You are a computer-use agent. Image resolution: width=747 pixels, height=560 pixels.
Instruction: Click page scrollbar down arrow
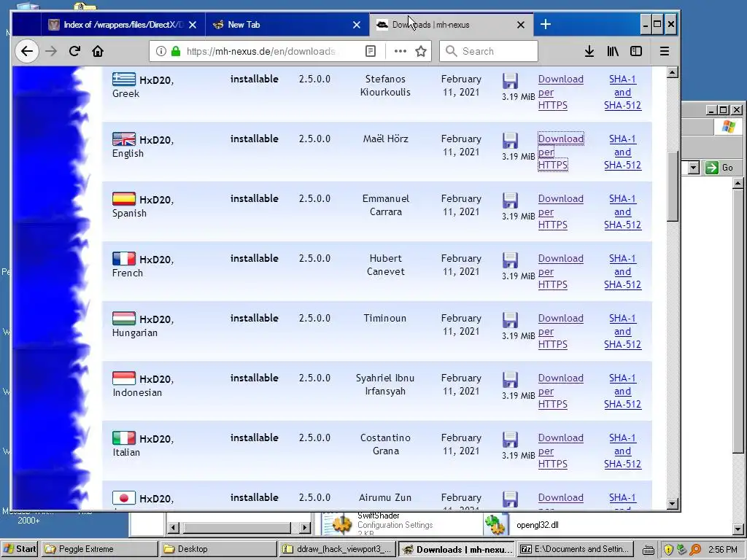pos(672,503)
